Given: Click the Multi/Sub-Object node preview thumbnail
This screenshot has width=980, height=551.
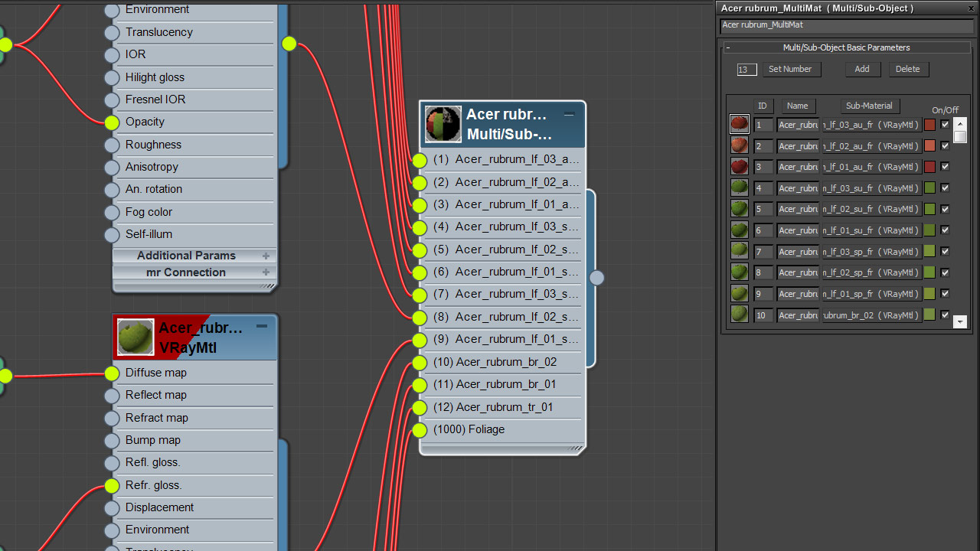Looking at the screenshot, I should (443, 124).
